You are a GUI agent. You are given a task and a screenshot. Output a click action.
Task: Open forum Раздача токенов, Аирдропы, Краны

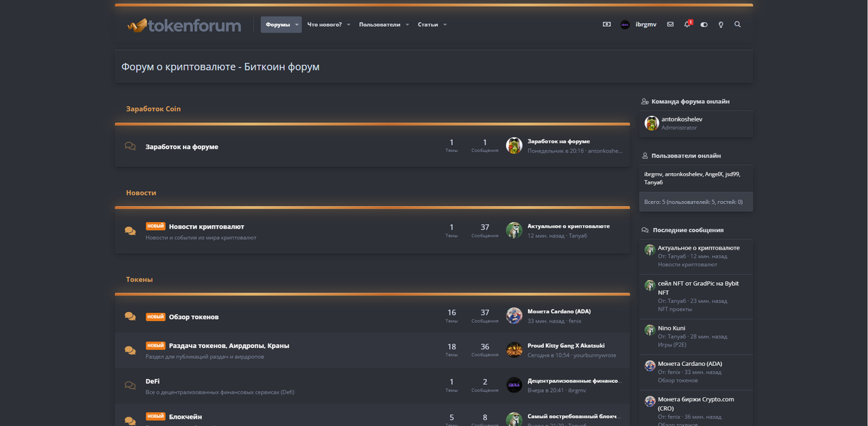click(229, 346)
